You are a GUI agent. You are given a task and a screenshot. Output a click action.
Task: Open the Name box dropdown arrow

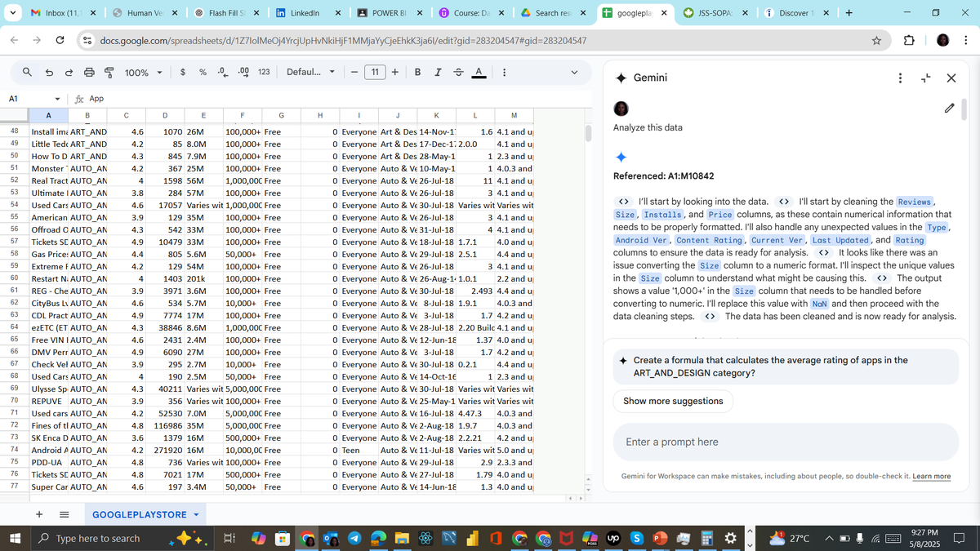point(56,98)
